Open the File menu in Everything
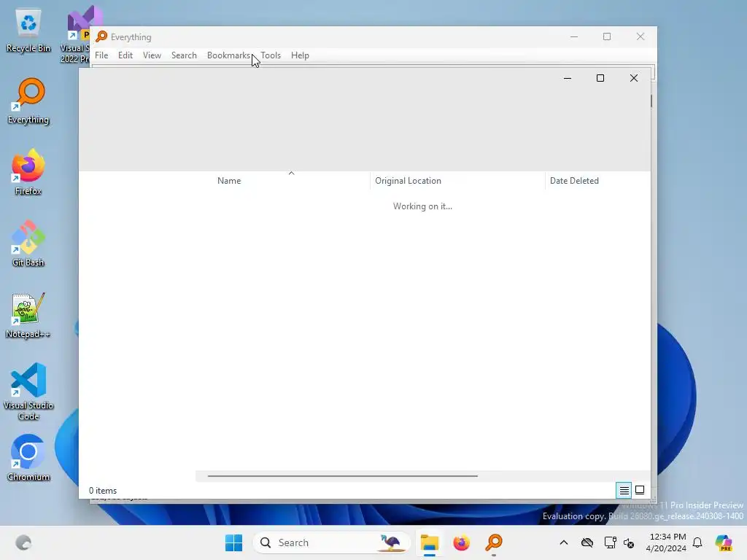The height and width of the screenshot is (560, 747). point(101,55)
